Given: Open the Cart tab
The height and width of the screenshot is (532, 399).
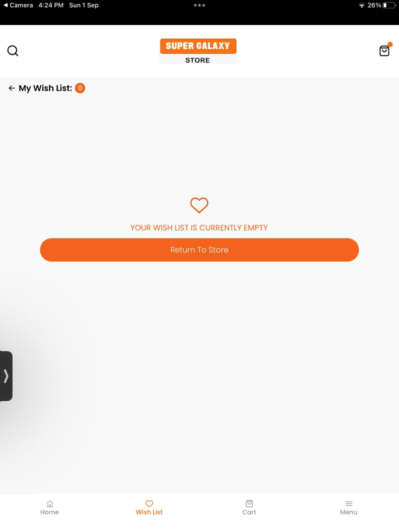Looking at the screenshot, I should [x=249, y=508].
